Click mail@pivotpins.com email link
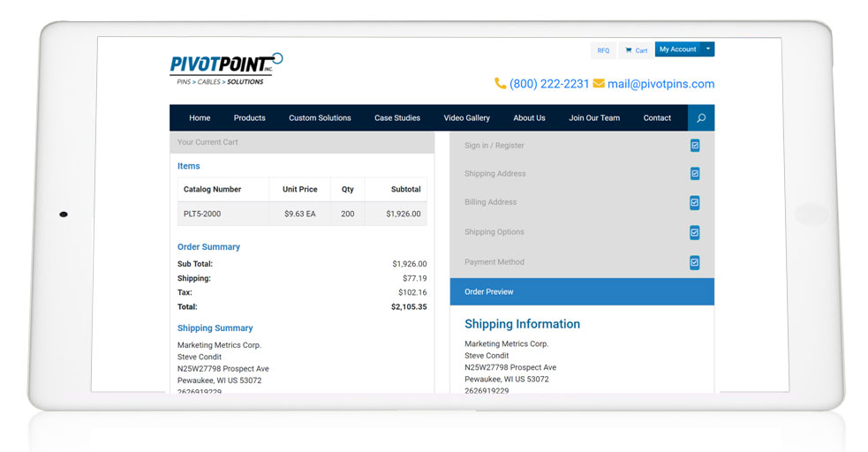 click(660, 84)
